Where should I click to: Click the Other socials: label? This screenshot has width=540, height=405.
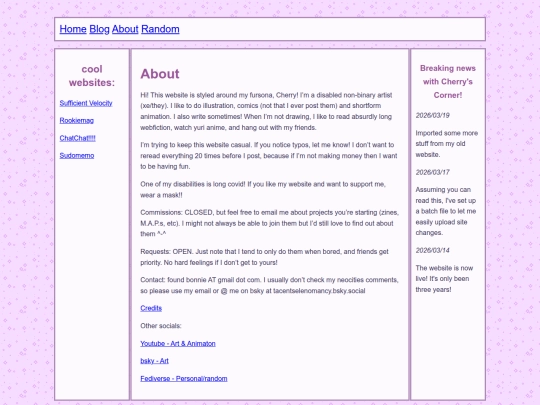[x=160, y=326]
